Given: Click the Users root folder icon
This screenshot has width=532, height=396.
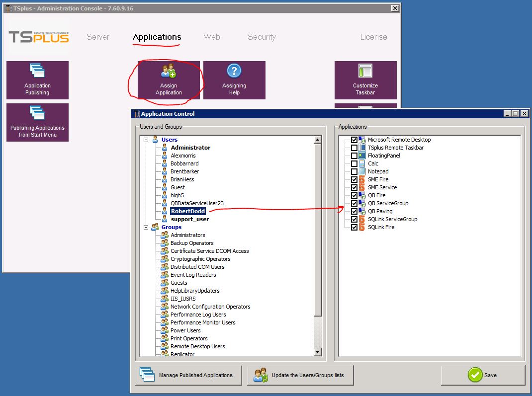Looking at the screenshot, I should [156, 139].
